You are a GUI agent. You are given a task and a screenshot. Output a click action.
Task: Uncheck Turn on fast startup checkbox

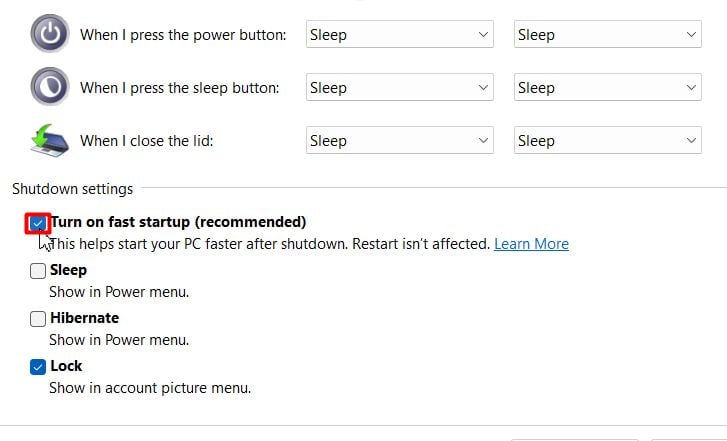point(38,224)
